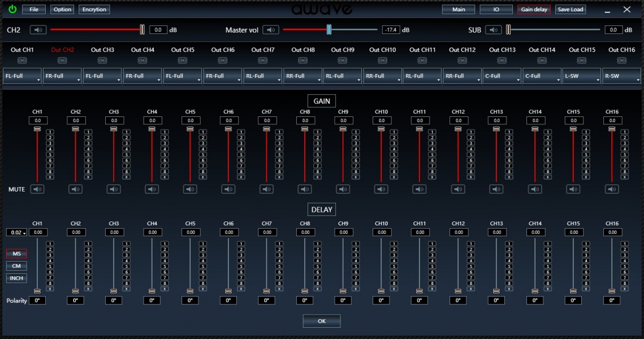The width and height of the screenshot is (644, 339).
Task: Open Out CH16 R-SW dropdown
Action: coord(621,76)
